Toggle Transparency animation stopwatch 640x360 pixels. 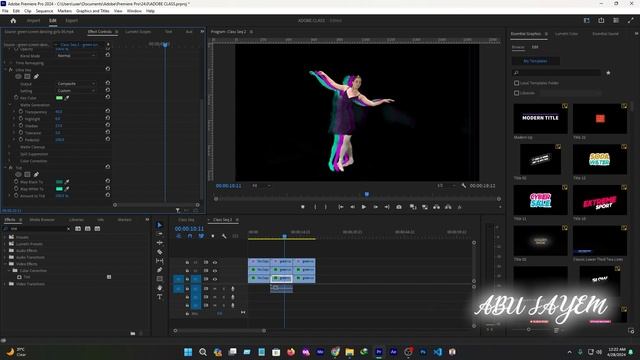[x=21, y=111]
